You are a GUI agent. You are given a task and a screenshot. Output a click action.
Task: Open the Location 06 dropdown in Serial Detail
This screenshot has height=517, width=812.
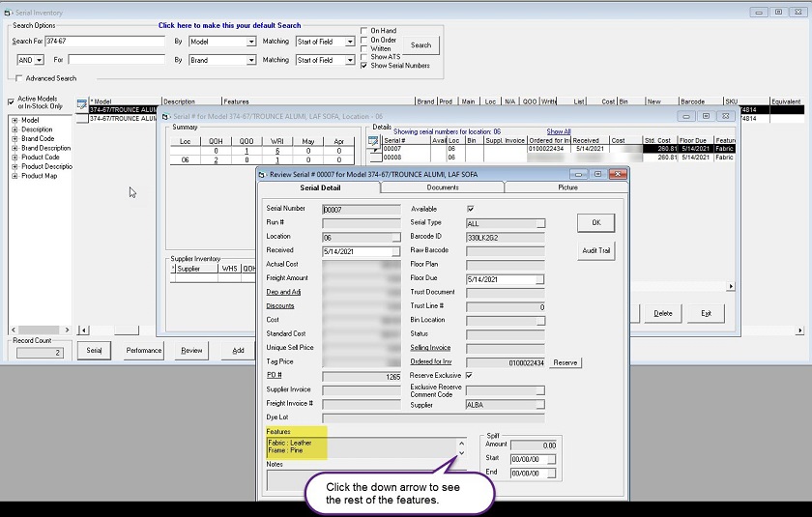pyautogui.click(x=396, y=238)
